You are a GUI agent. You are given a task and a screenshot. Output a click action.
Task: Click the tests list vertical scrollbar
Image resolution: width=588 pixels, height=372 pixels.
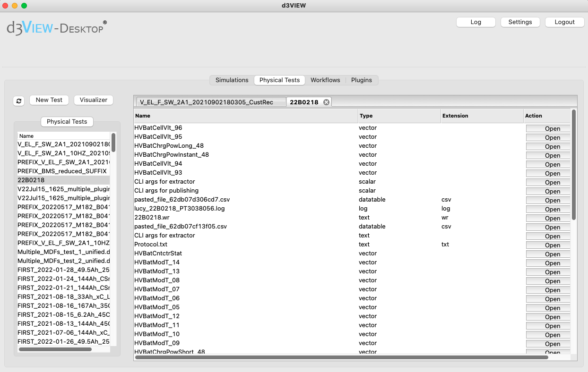point(113,142)
